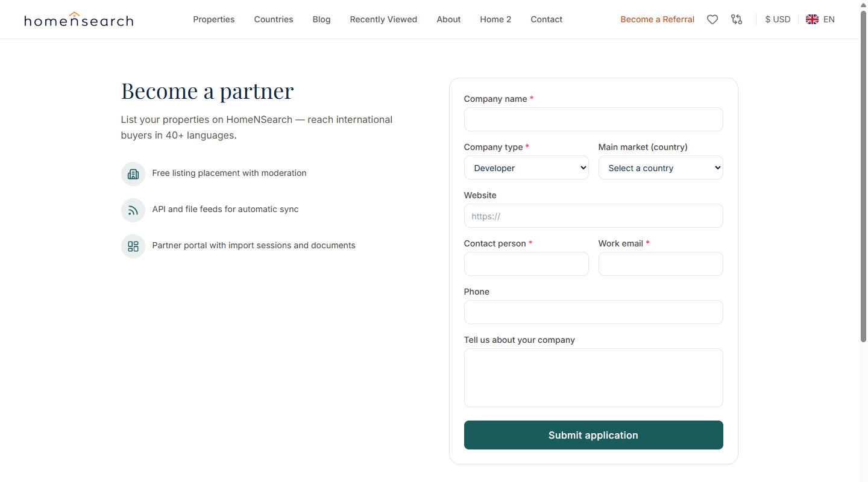Focus the Company name input field
The width and height of the screenshot is (868, 482).
[x=594, y=119]
